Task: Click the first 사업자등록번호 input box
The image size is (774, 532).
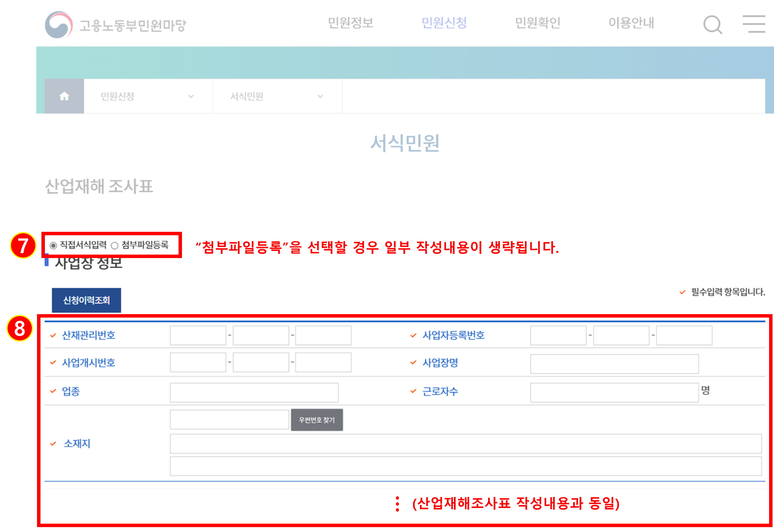Action: click(558, 335)
